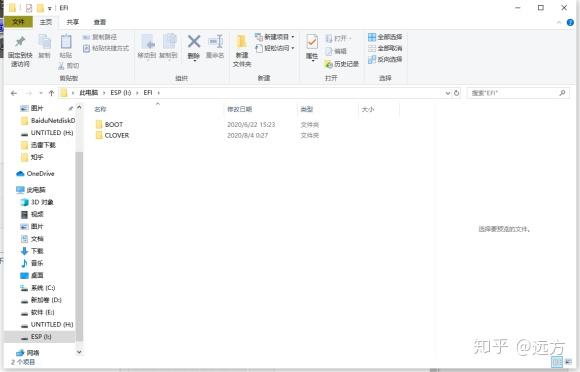Click EFI in address path
580x372 pixels.
tap(148, 92)
